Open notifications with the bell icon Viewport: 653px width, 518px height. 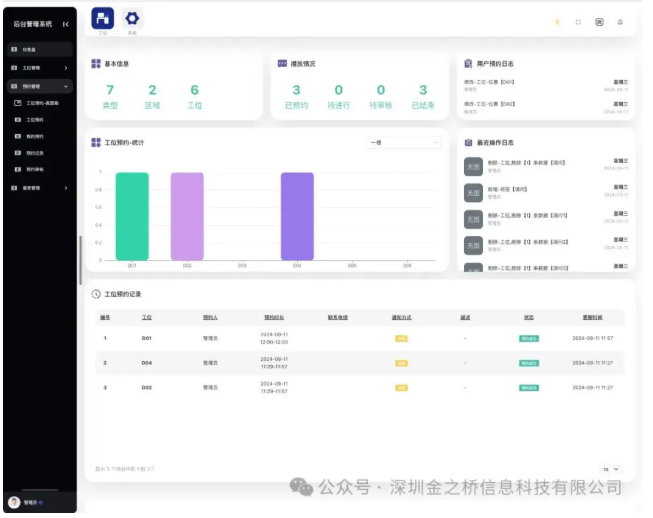pos(620,22)
